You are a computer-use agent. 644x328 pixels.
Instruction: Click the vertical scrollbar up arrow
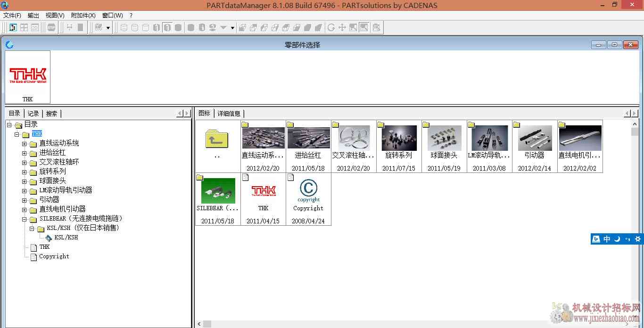pos(635,124)
